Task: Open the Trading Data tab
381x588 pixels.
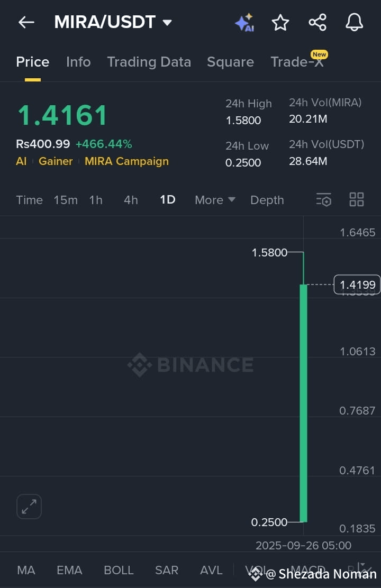Action: point(149,62)
